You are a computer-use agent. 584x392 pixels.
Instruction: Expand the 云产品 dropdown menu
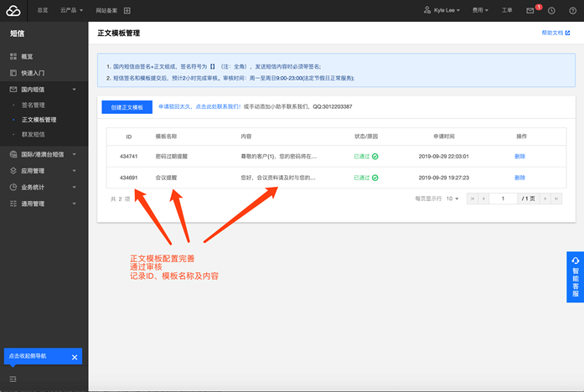[x=71, y=10]
